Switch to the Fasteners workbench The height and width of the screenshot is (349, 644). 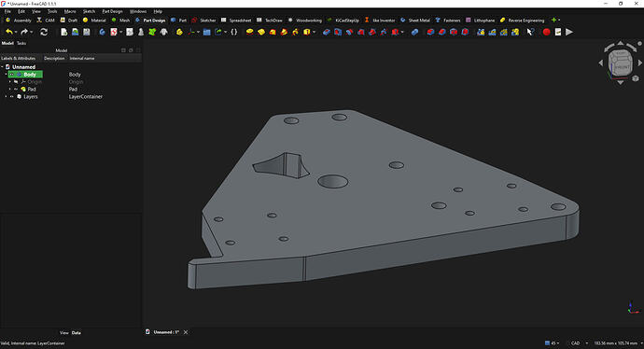448,21
